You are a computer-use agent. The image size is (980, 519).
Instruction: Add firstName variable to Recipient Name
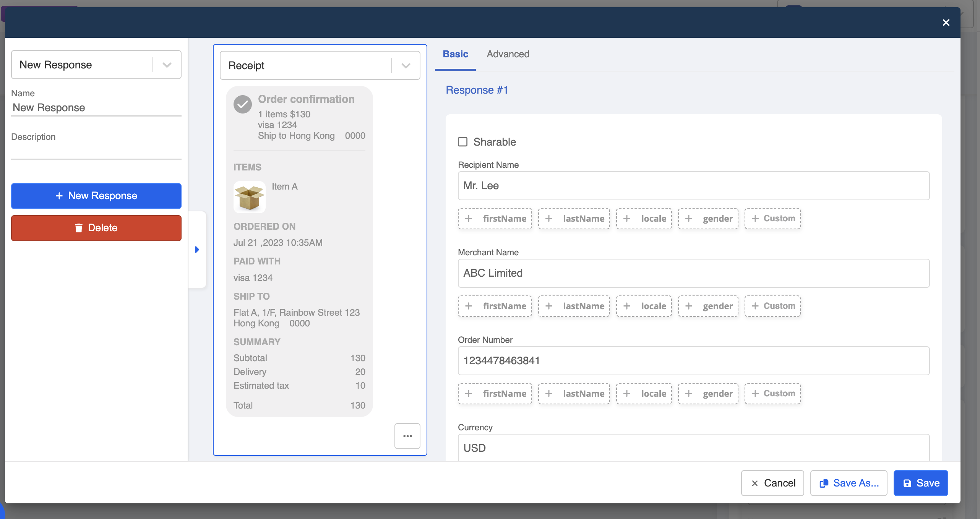[x=495, y=219]
